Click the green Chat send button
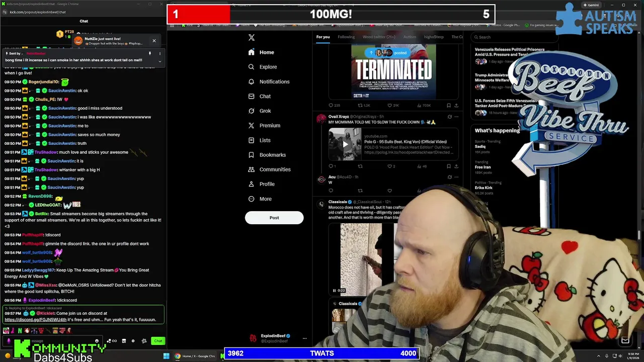The width and height of the screenshot is (644, 362). pyautogui.click(x=158, y=341)
